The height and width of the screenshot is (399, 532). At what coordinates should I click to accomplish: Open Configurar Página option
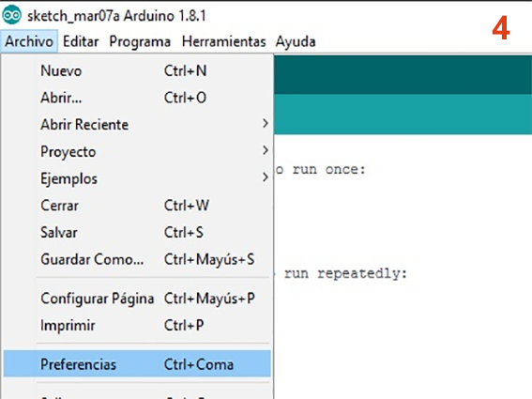(x=137, y=299)
